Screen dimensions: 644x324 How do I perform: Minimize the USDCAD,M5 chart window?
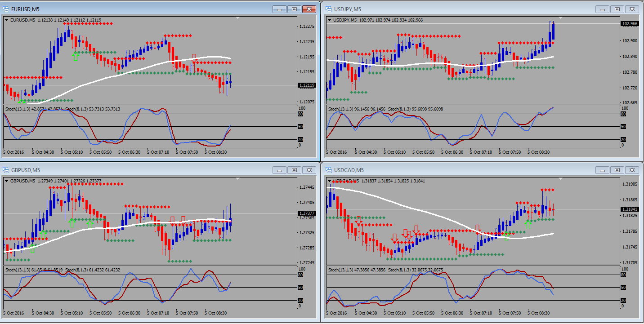(603, 170)
